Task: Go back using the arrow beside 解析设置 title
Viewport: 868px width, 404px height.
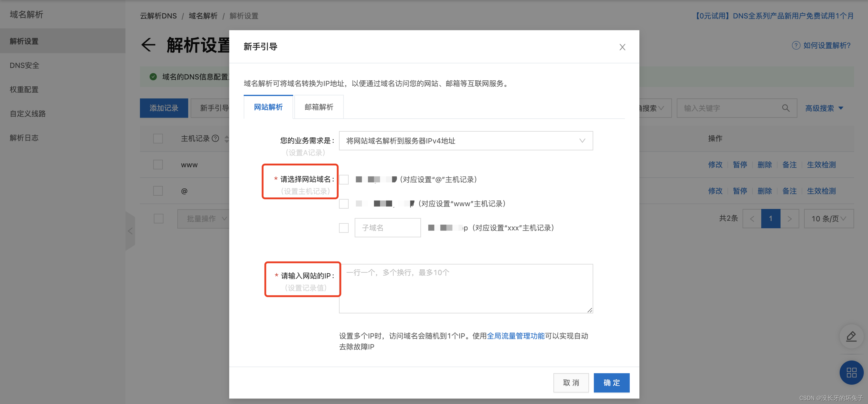Action: pyautogui.click(x=148, y=45)
